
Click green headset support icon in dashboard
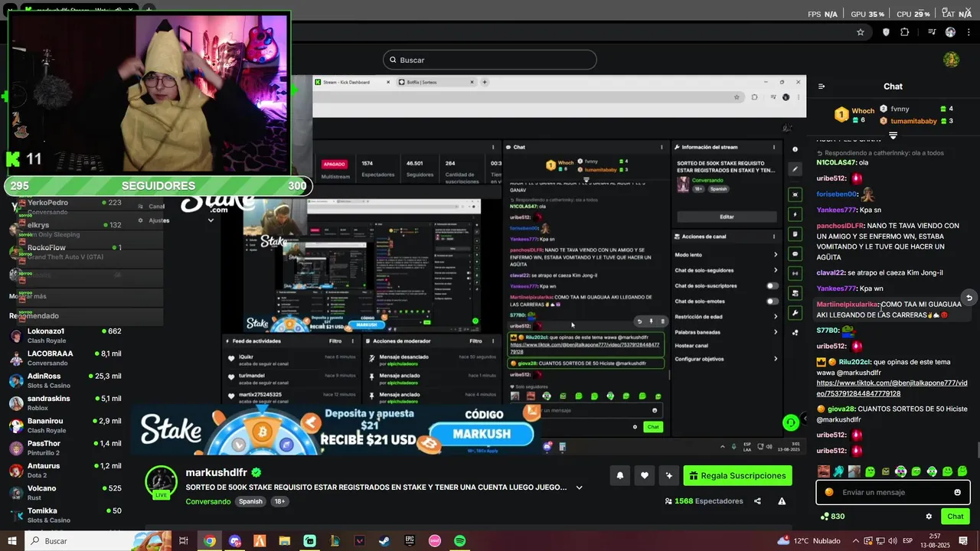[x=791, y=422]
